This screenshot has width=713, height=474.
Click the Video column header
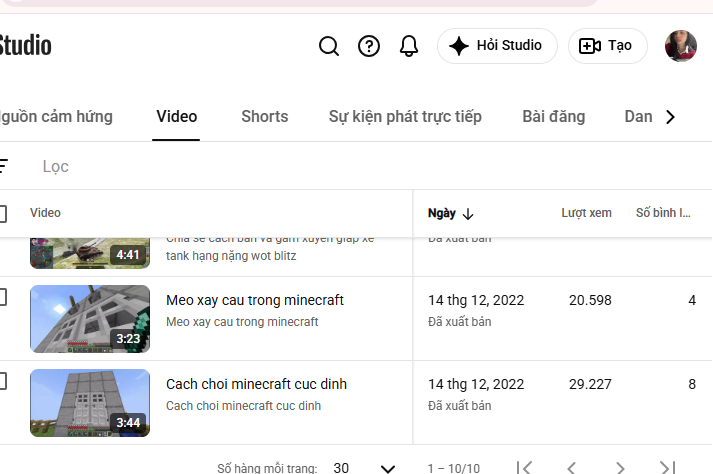[x=45, y=213]
